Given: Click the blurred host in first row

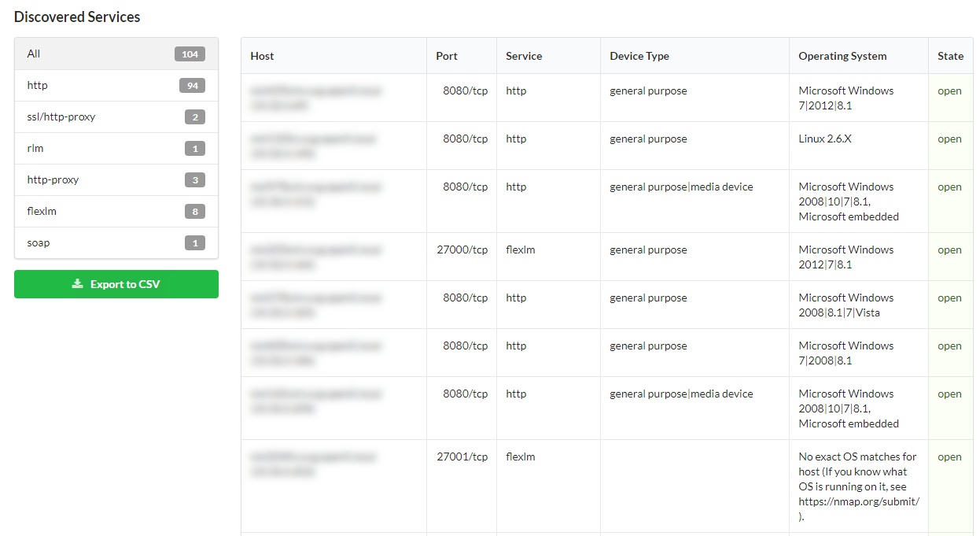Looking at the screenshot, I should pos(315,98).
